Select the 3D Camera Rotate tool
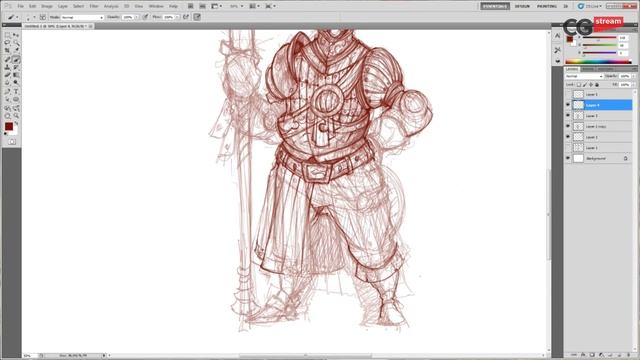This screenshot has width=640, height=360. click(16, 109)
